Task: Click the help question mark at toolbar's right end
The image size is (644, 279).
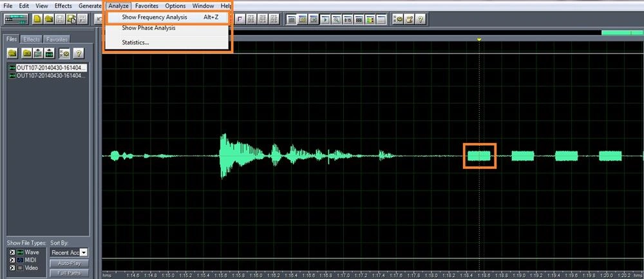Action: (421, 19)
